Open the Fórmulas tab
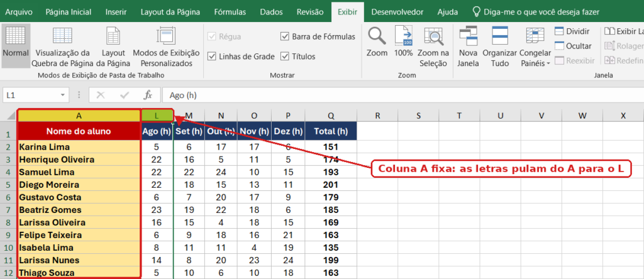This screenshot has width=644, height=279. [x=230, y=12]
